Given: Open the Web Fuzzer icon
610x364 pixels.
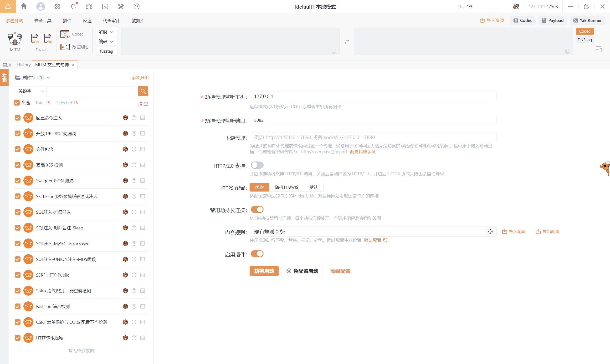Looking at the screenshot, I should click(35, 39).
